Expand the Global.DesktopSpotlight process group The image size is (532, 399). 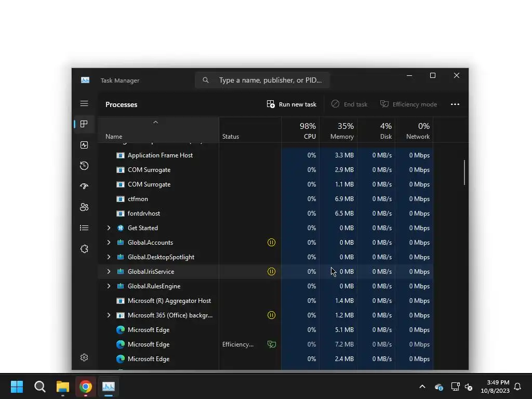[109, 257]
